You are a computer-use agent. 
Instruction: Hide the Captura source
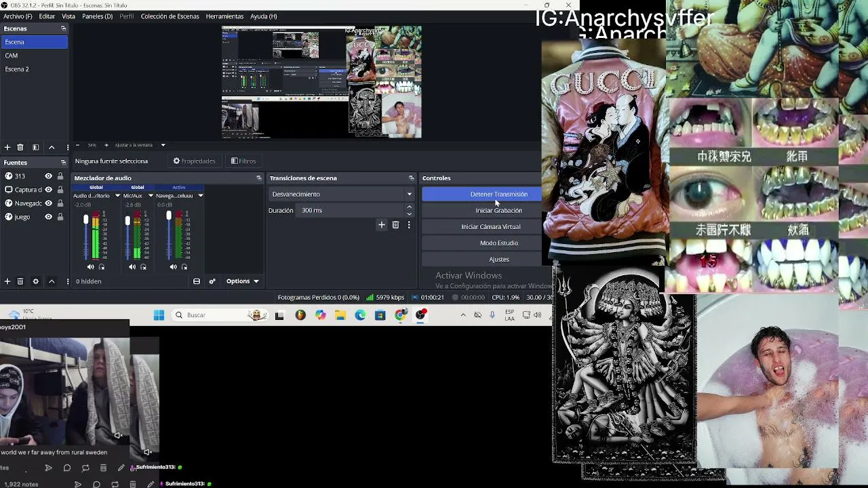click(48, 190)
